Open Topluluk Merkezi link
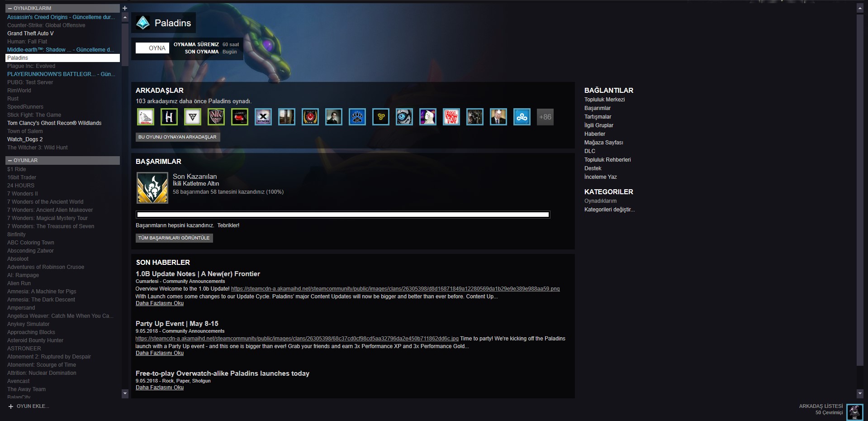Image resolution: width=868 pixels, height=421 pixels. [604, 100]
